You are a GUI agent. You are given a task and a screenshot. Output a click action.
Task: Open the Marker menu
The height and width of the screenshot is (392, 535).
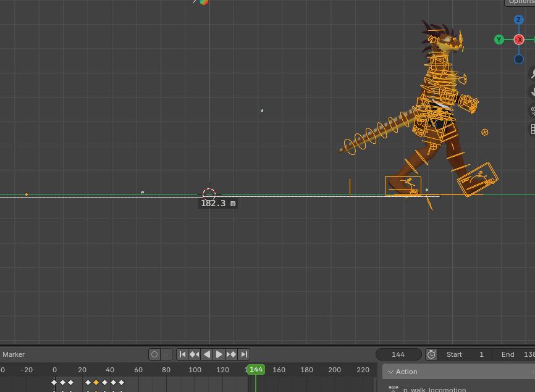tap(14, 354)
